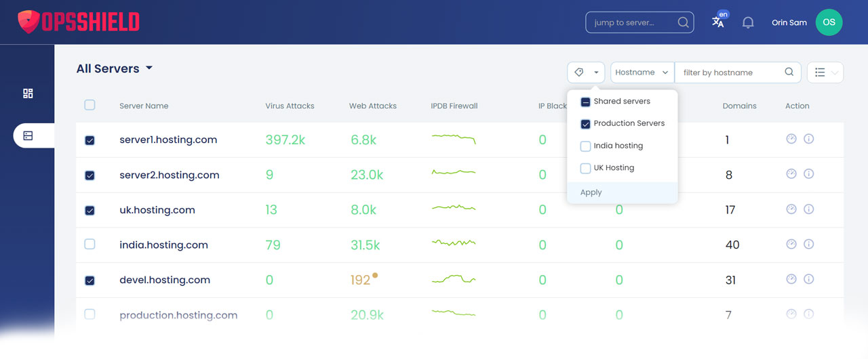Check the production.hosting.com checkbox
The height and width of the screenshot is (359, 868).
[x=90, y=314]
